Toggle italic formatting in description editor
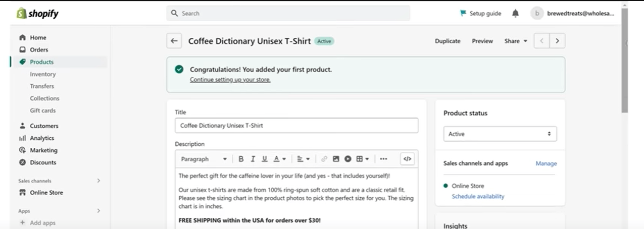Viewport: 644px width, 229px height. [x=253, y=159]
